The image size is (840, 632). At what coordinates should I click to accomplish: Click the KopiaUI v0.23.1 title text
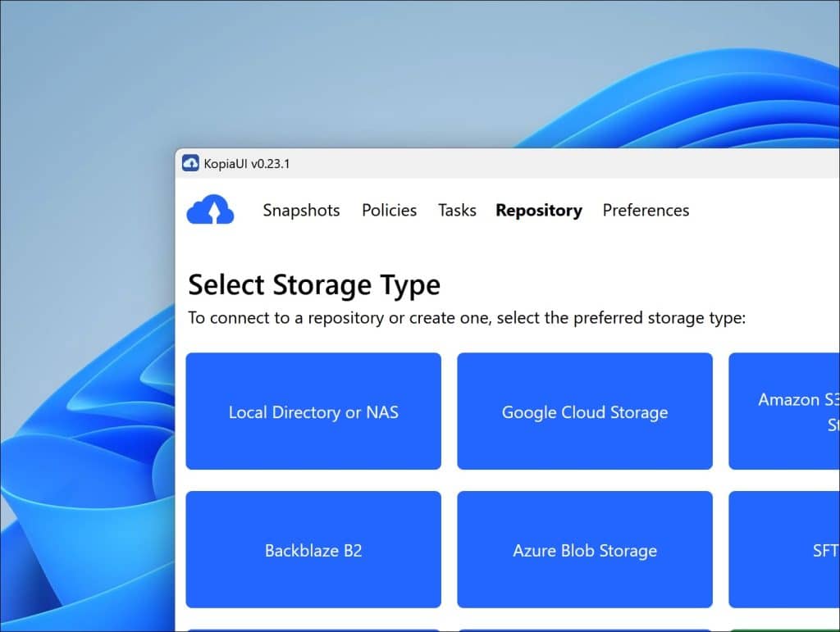pyautogui.click(x=246, y=164)
